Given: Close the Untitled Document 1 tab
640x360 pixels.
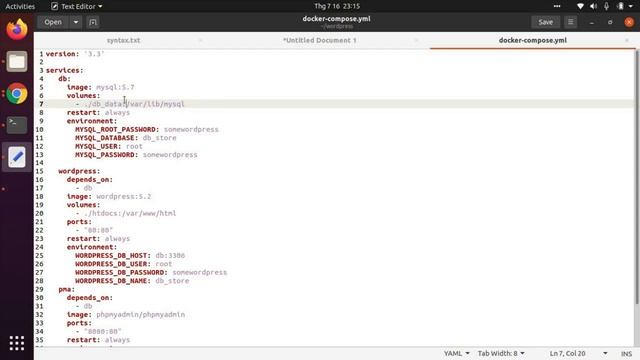Looking at the screenshot, I should coord(416,40).
